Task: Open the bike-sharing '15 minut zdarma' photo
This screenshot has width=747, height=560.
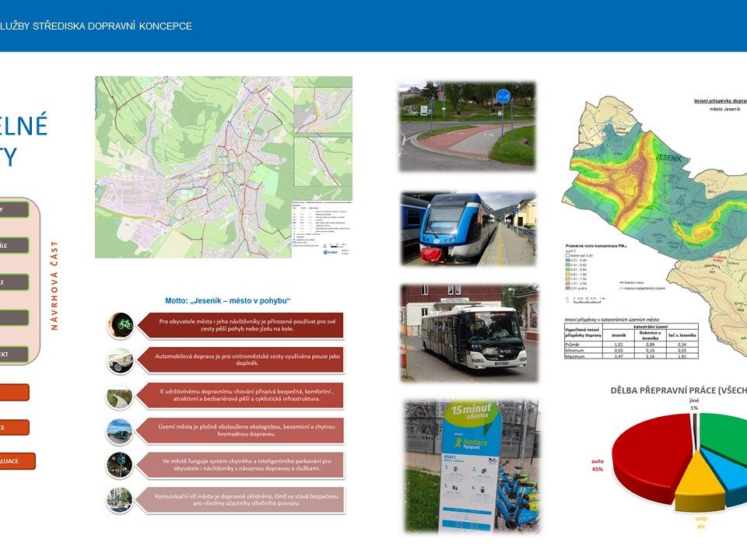Action: click(472, 466)
